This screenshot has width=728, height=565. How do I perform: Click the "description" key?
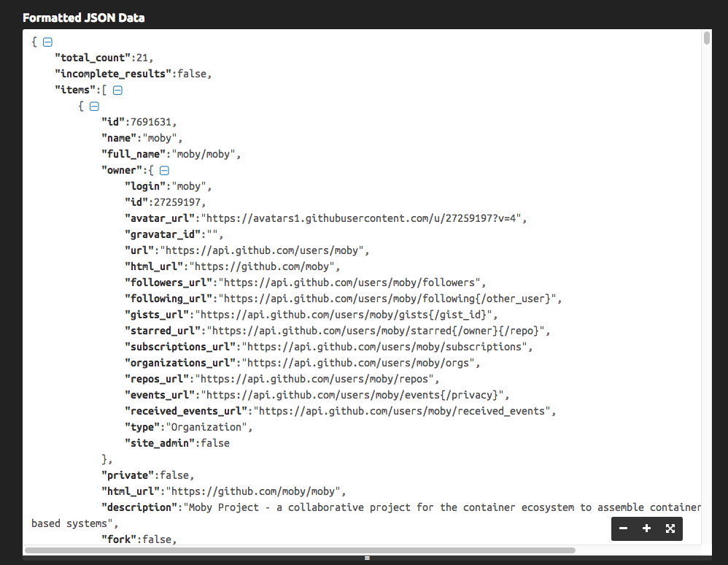139,507
